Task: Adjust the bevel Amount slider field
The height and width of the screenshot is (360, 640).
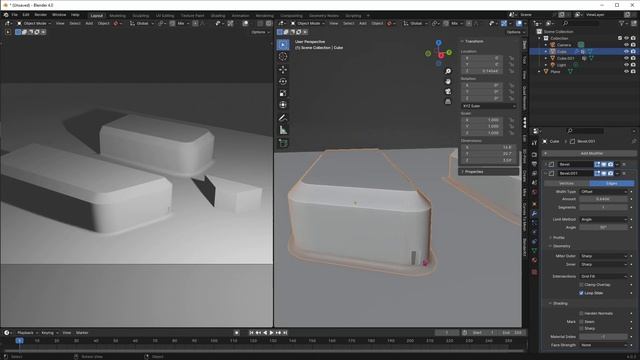Action: click(x=603, y=199)
